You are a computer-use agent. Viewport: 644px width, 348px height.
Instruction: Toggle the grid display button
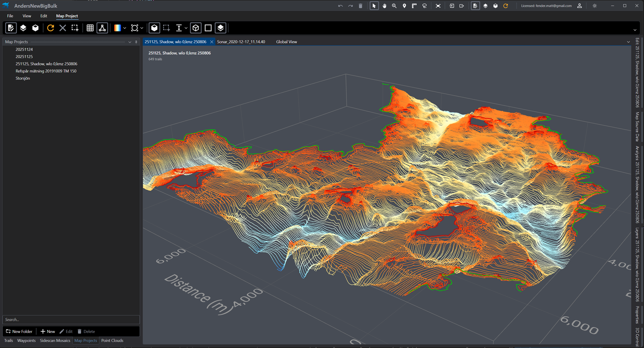point(90,28)
